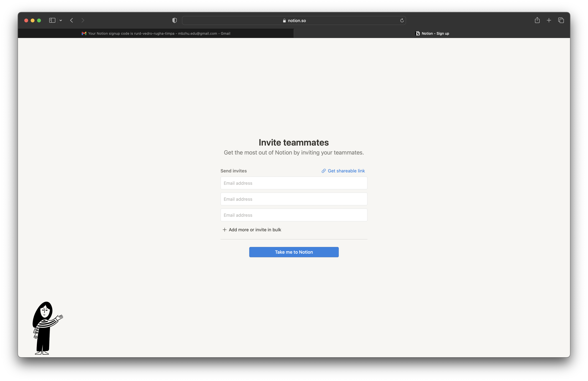Show the tab overview grid

[561, 20]
